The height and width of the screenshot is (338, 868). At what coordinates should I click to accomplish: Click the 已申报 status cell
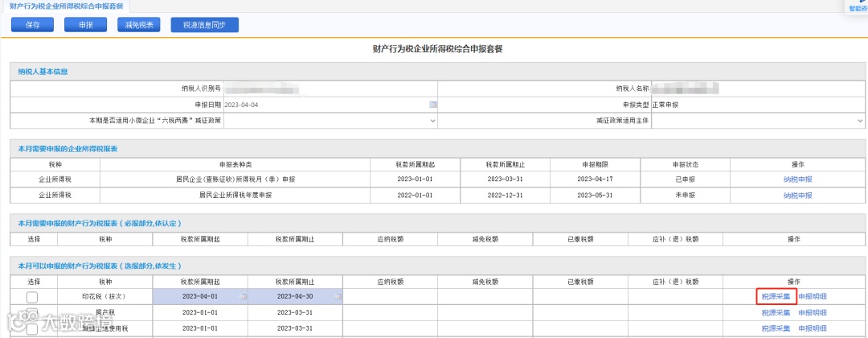pos(685,179)
